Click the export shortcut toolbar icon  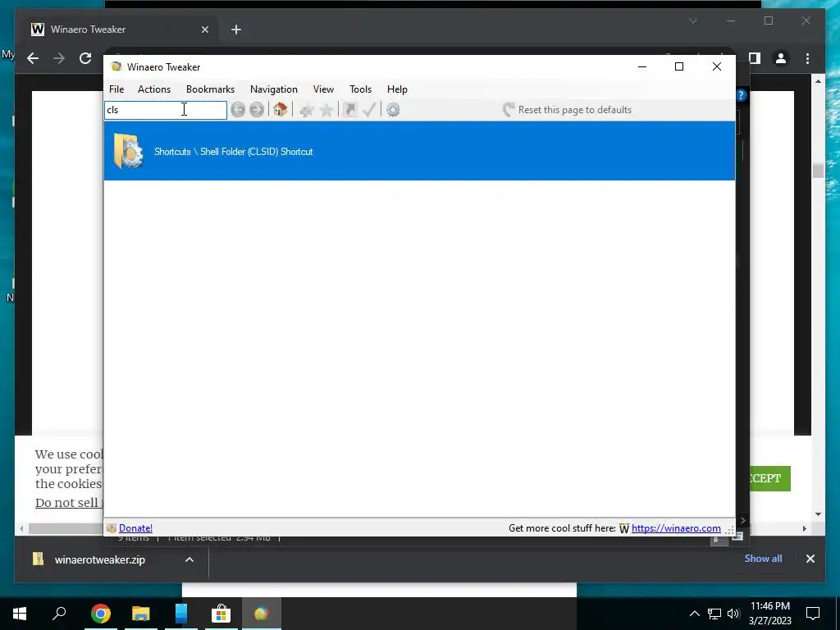pyautogui.click(x=349, y=110)
